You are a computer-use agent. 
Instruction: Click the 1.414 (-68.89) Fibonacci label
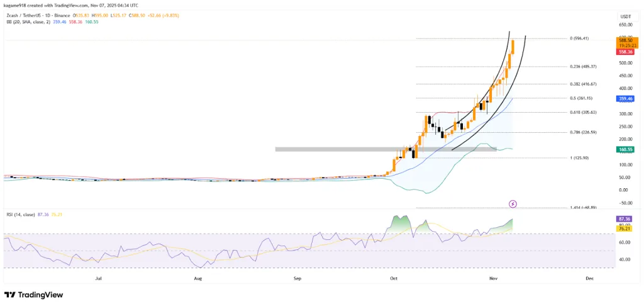pyautogui.click(x=583, y=208)
